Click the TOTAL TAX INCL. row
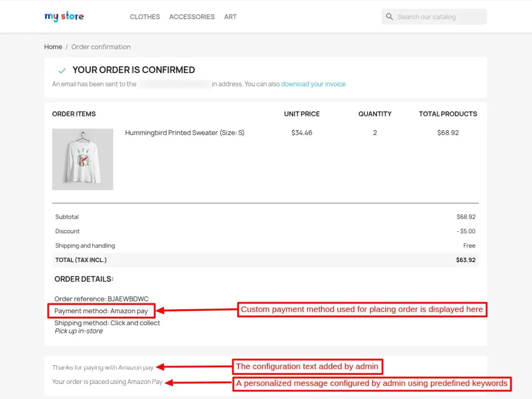This screenshot has width=532, height=399. point(80,260)
